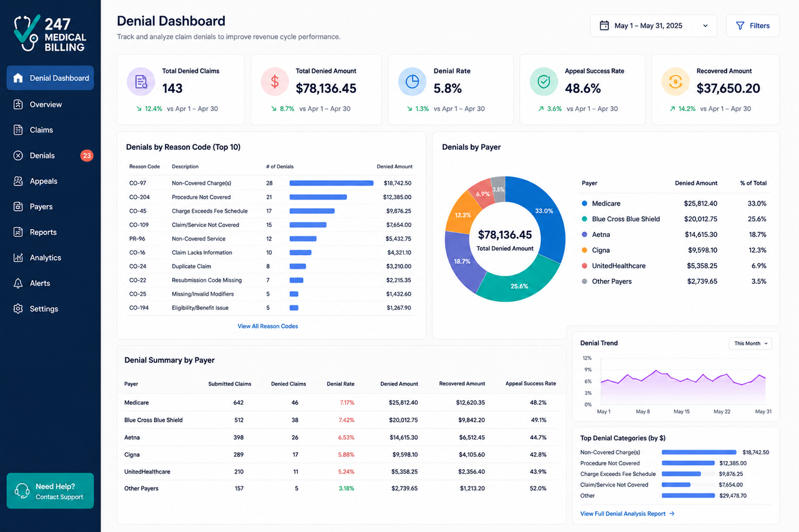The width and height of the screenshot is (799, 532).
Task: Click the 18.7% purple donut slice
Action: tap(461, 261)
